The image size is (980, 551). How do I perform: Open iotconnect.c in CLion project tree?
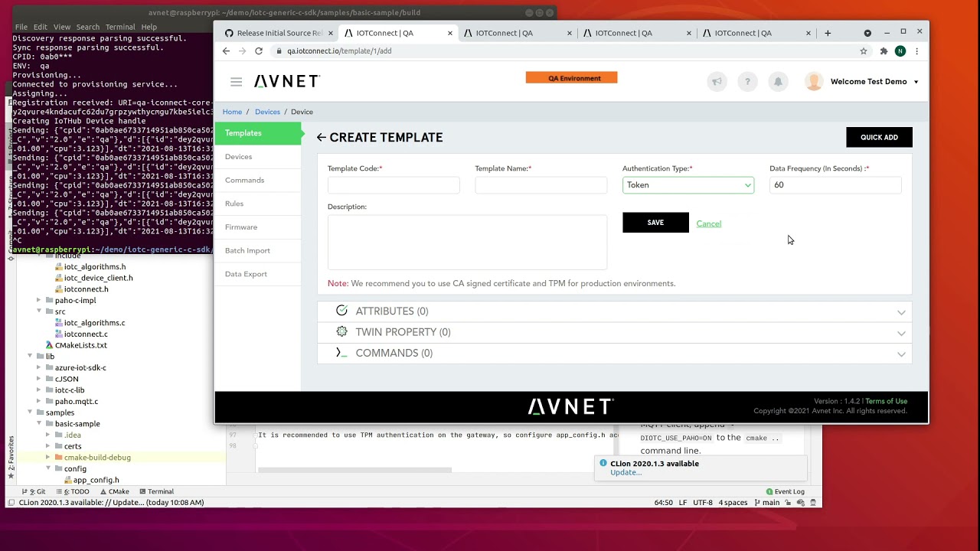85,334
